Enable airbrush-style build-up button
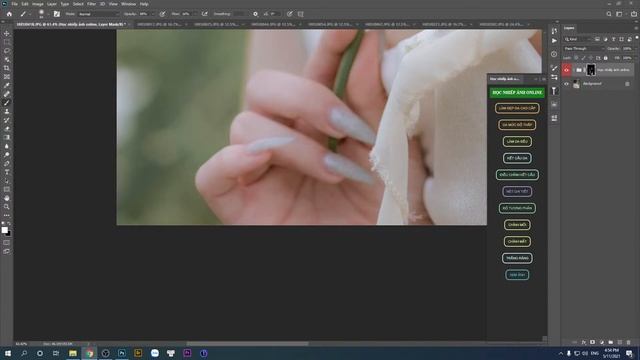The width and height of the screenshot is (640, 360). coord(204,14)
